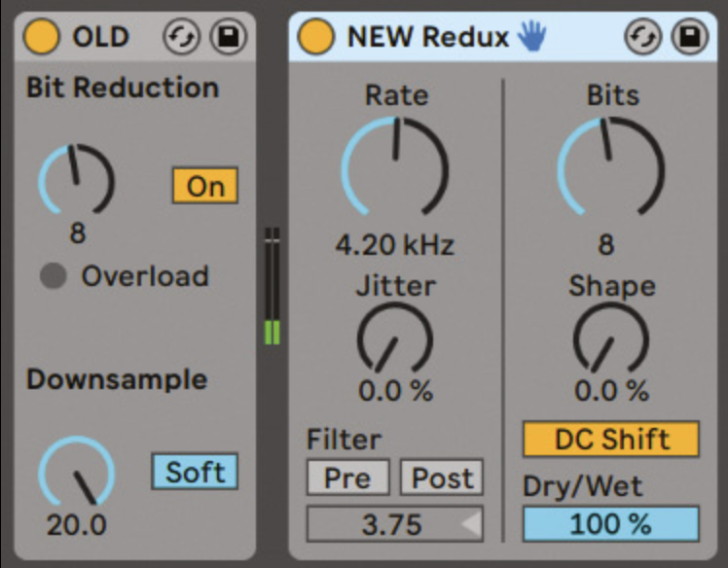Click the Shape 0.0 % value

click(x=611, y=391)
